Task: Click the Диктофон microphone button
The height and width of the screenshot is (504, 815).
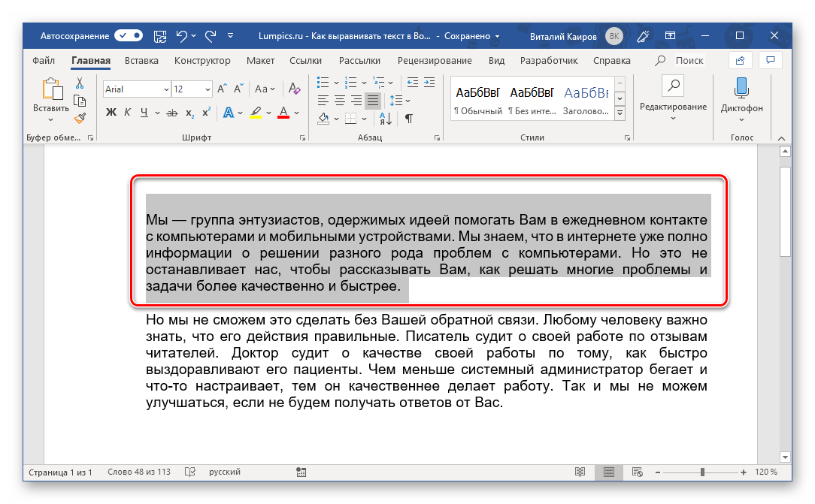Action: (x=741, y=96)
